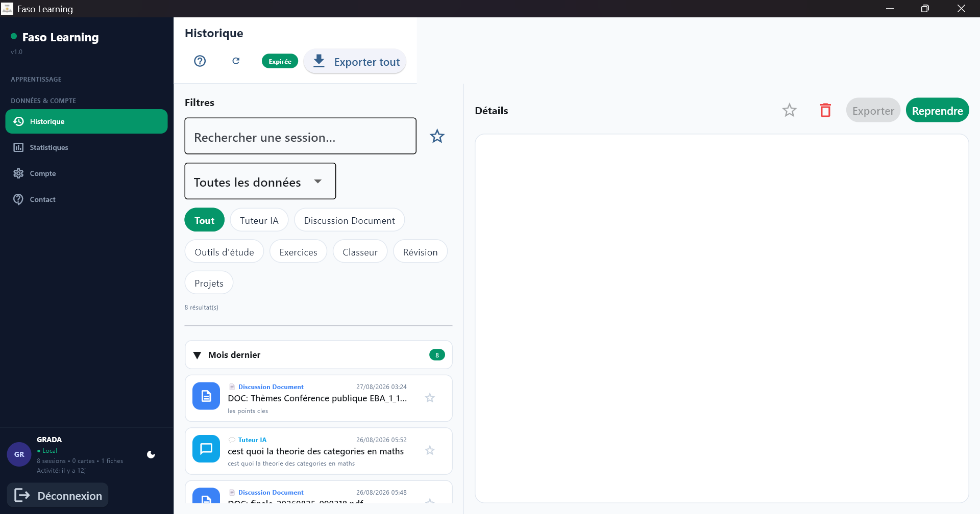Click the GR user avatar
This screenshot has width=980, height=514.
pyautogui.click(x=19, y=454)
